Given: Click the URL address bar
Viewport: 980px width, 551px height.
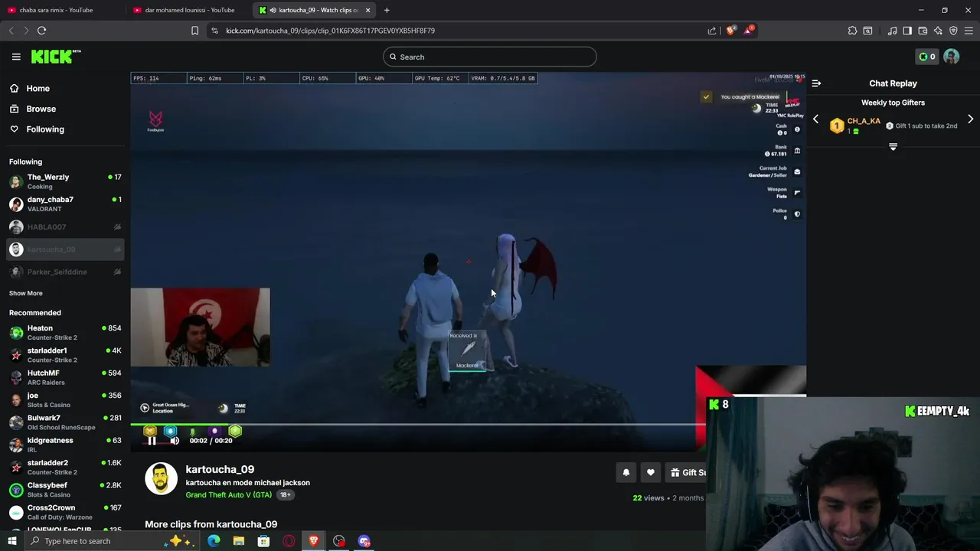Looking at the screenshot, I should click(x=459, y=31).
